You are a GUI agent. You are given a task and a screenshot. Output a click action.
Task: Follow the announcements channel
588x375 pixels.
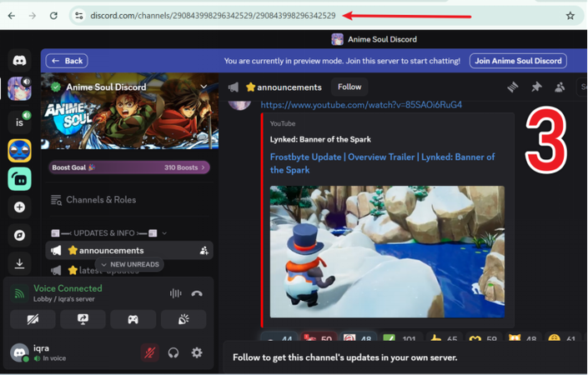(x=349, y=87)
